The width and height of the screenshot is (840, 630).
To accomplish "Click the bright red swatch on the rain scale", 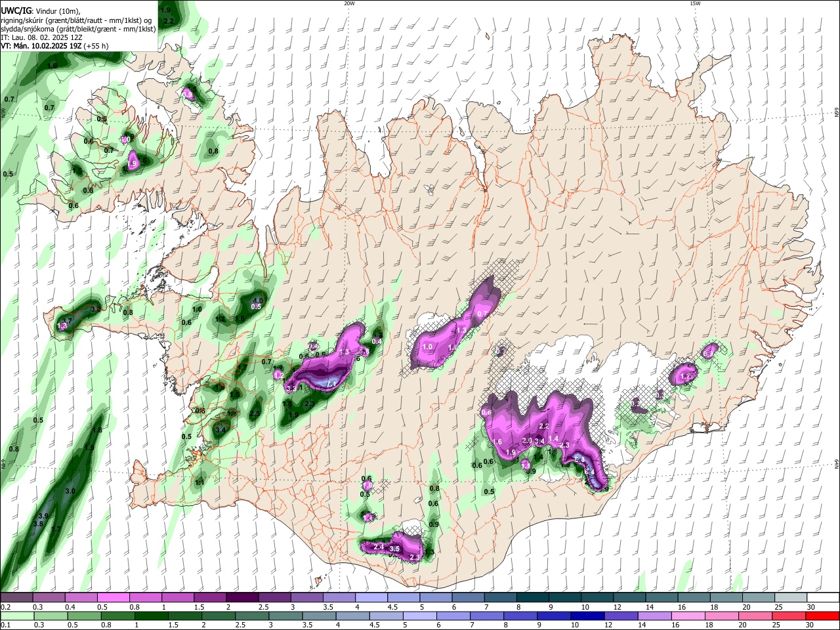I will [x=823, y=616].
